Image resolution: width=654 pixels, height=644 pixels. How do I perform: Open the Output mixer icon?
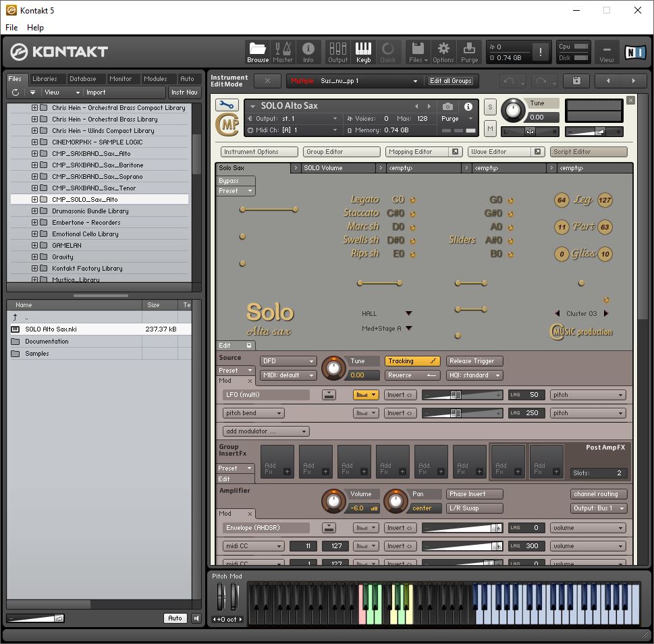click(338, 52)
